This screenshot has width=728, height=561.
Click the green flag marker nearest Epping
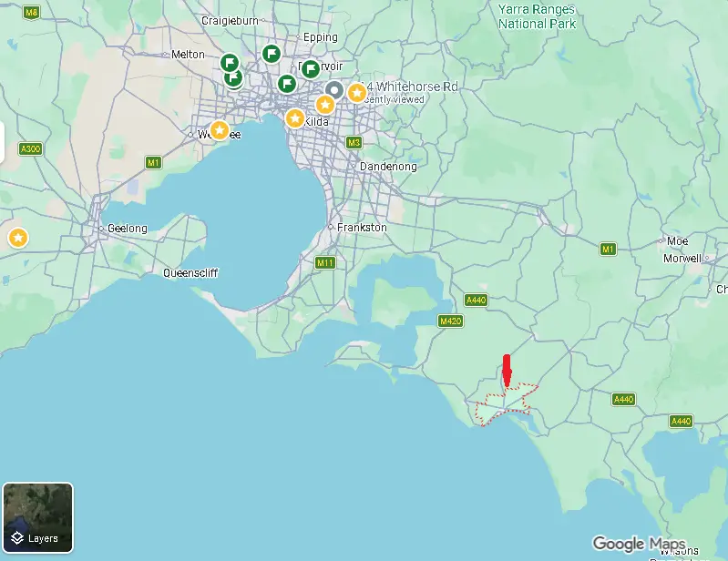(271, 54)
